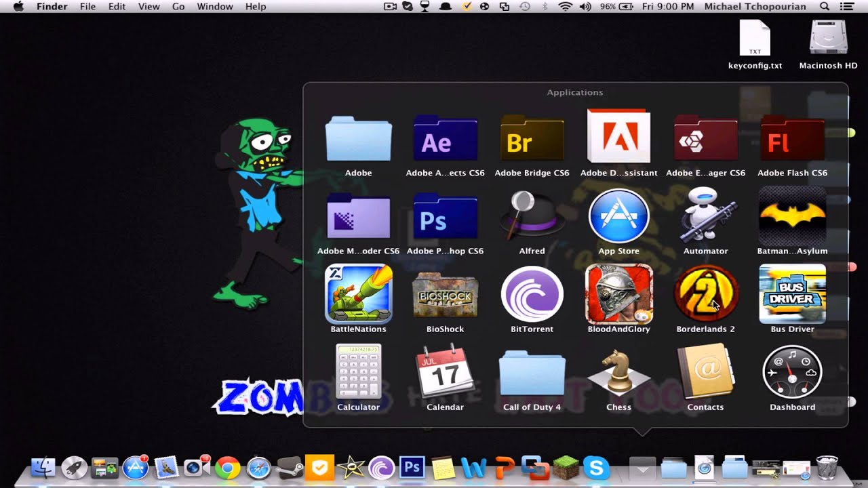The width and height of the screenshot is (868, 488).
Task: Open iMovie star icon in Dock
Action: point(351,468)
